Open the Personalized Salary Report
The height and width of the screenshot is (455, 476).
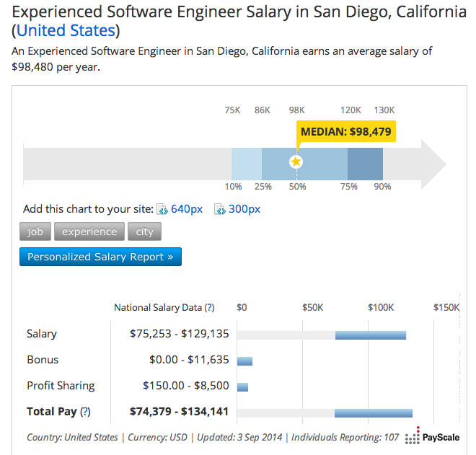(100, 257)
